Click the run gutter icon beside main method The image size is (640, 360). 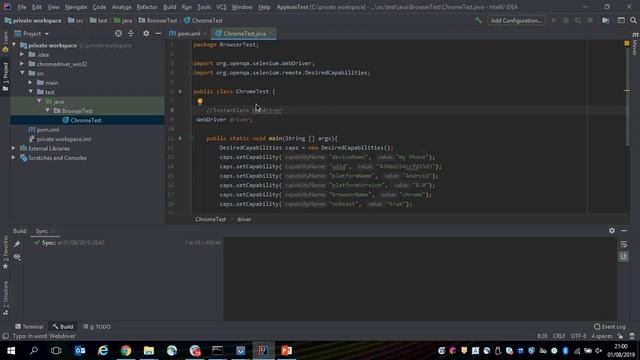tap(180, 138)
